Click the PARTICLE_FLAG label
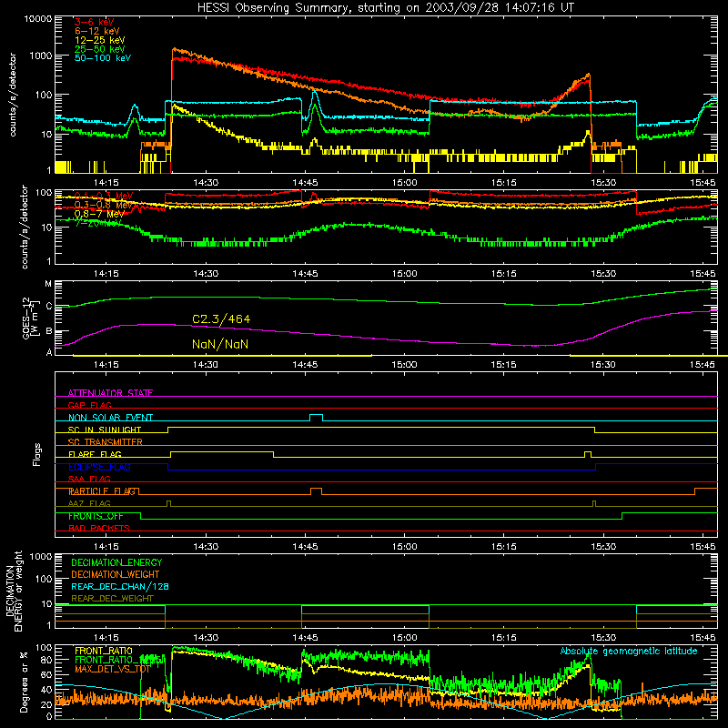 click(102, 491)
